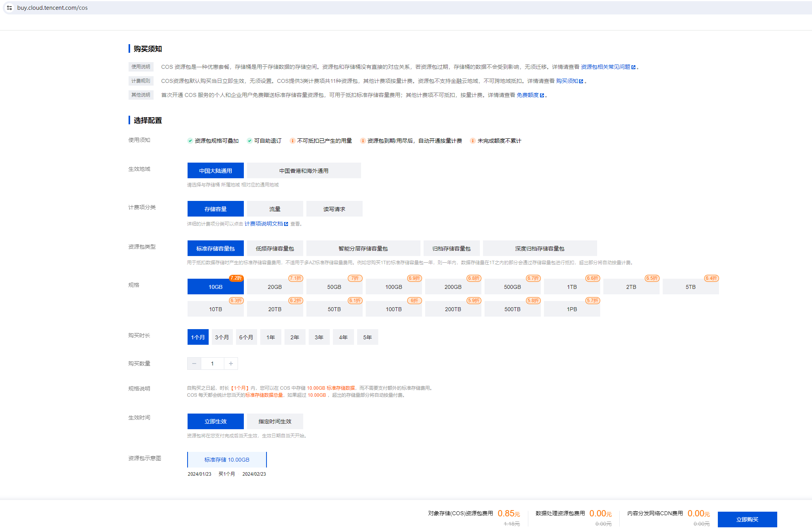The image size is (812, 532).
Task: Click the 立即购买 button
Action: pos(747,519)
